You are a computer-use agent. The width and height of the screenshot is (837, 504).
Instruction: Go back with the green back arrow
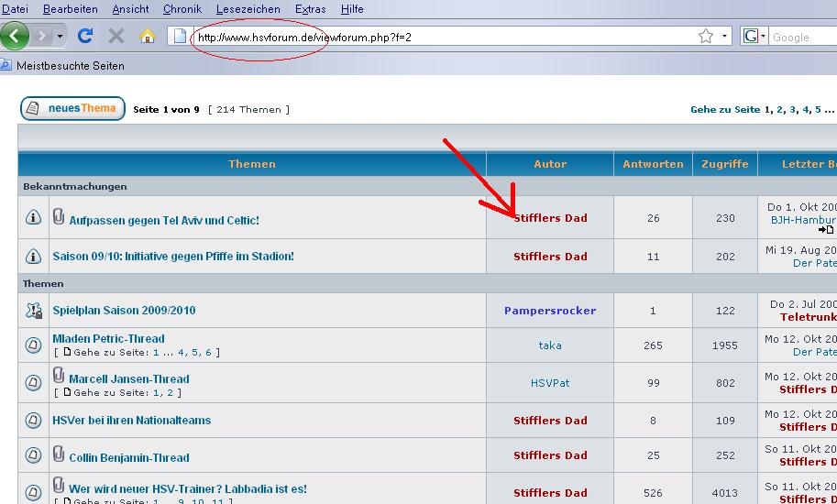[15, 37]
